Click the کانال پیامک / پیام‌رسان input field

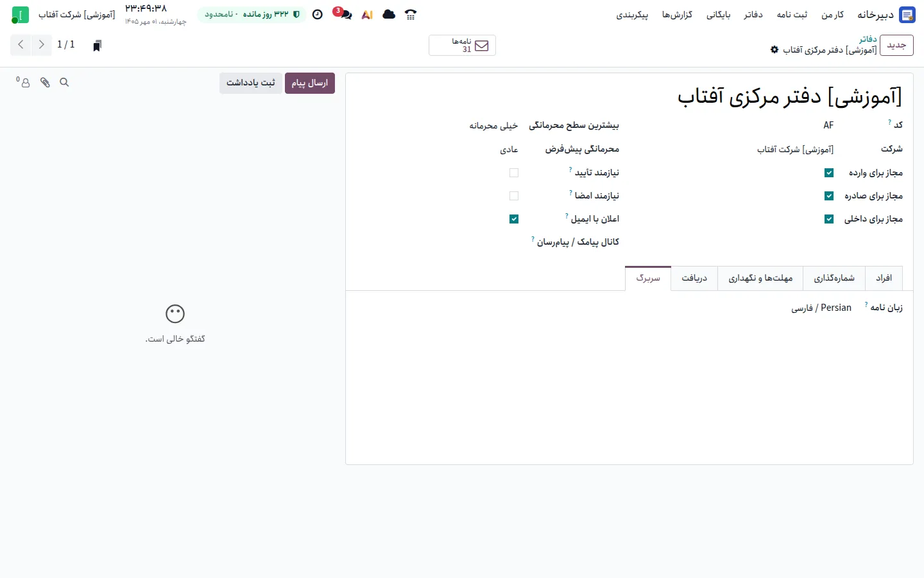(438, 242)
